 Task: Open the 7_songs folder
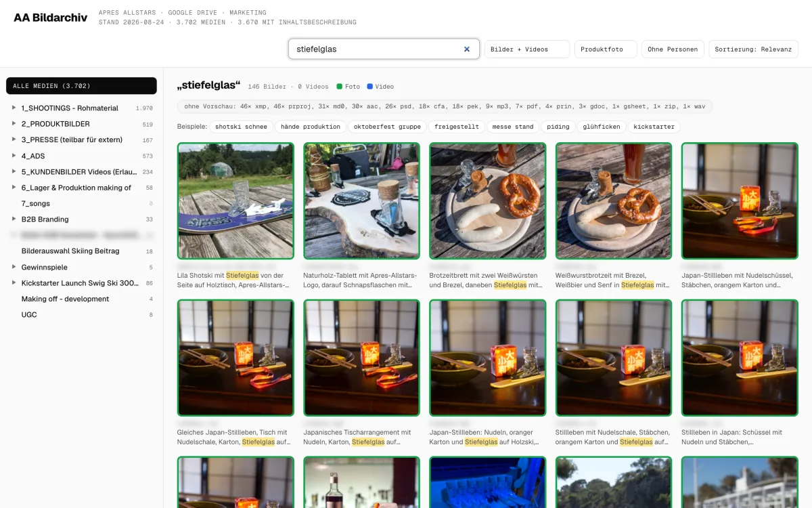coord(35,203)
